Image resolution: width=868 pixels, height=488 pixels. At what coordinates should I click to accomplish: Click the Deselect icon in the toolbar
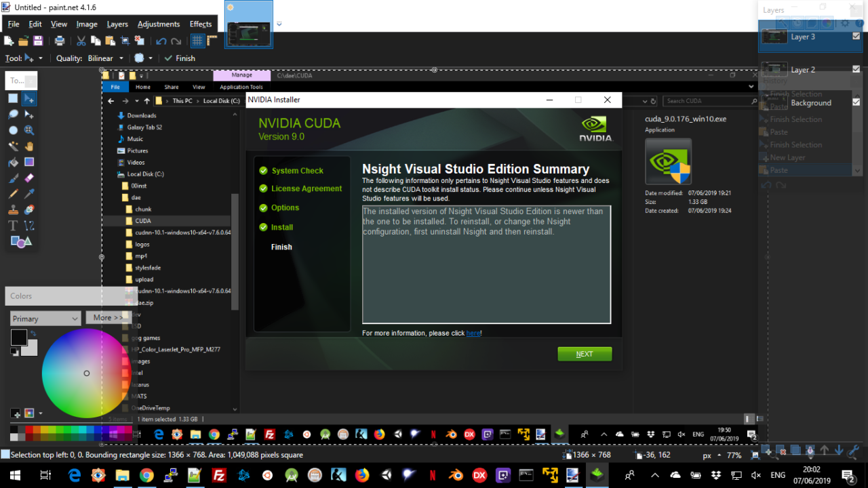click(x=140, y=41)
